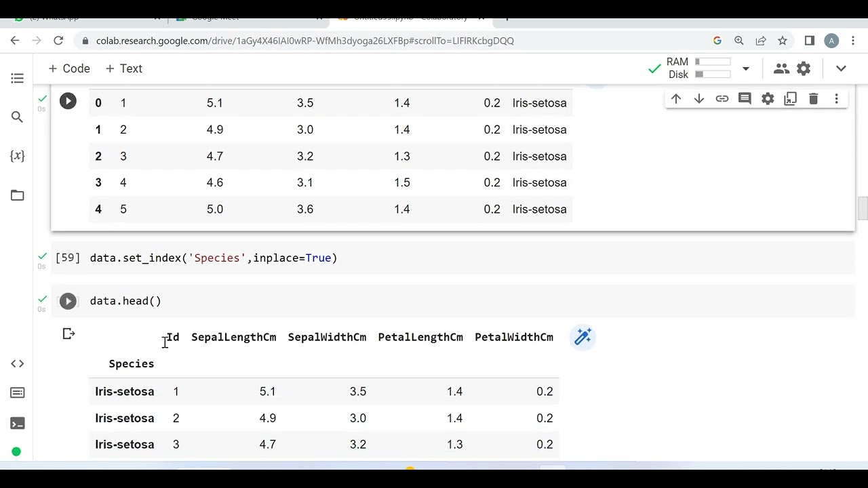Open the output actions icon beside data.head()
Viewport: 868px width, 488px height.
(x=68, y=333)
